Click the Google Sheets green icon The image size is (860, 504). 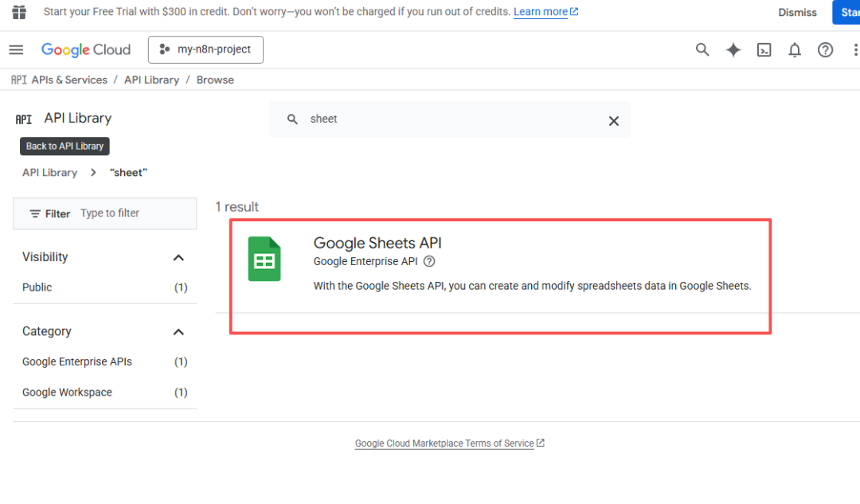coord(264,260)
